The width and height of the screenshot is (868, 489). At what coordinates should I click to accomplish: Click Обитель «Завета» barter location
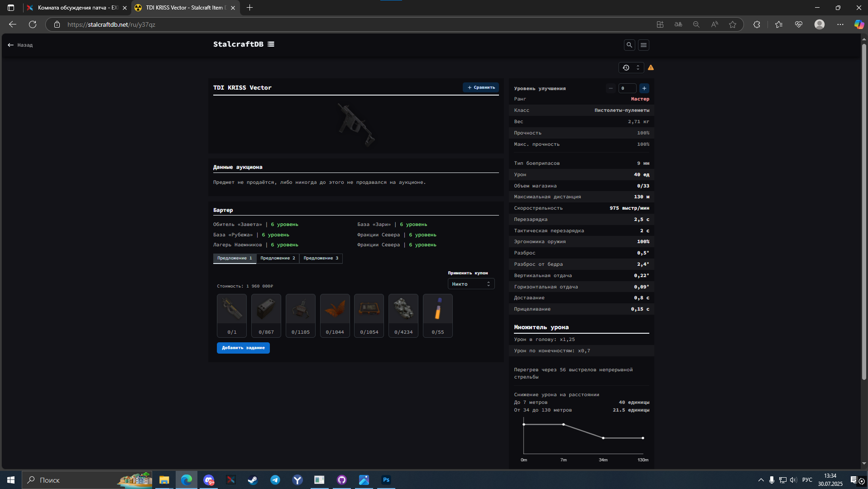(x=238, y=225)
